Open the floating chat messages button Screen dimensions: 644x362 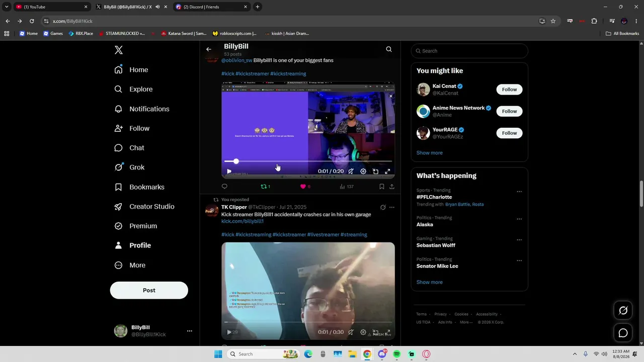623,333
